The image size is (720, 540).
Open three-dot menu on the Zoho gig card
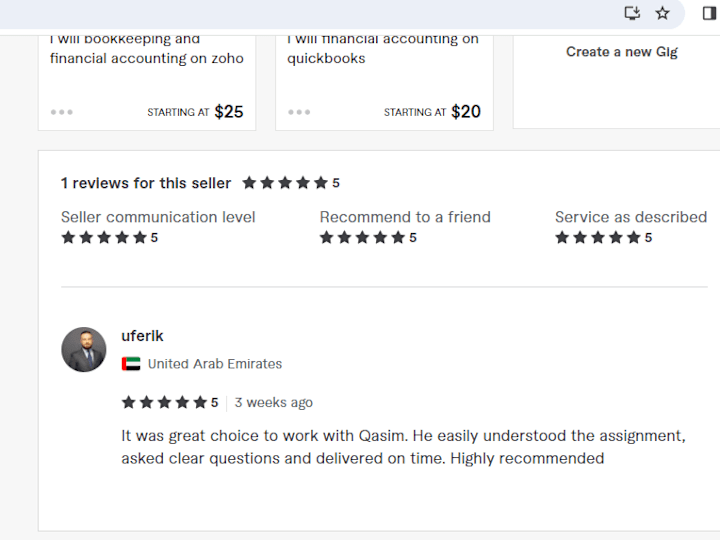(x=62, y=112)
